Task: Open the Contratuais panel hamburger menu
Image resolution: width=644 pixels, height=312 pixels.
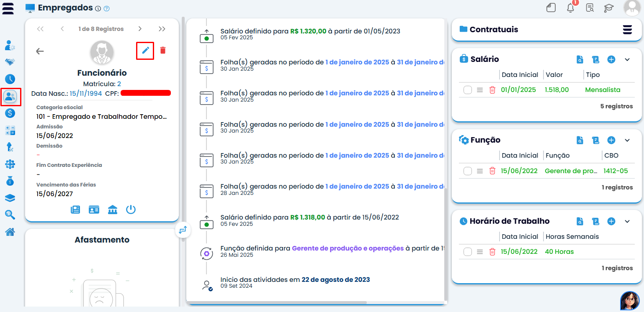Action: coord(627,30)
